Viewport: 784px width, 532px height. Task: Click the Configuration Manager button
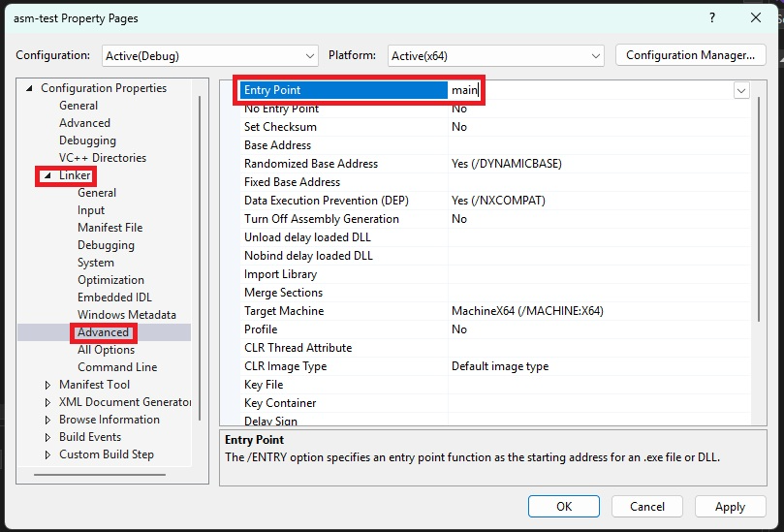(x=691, y=55)
